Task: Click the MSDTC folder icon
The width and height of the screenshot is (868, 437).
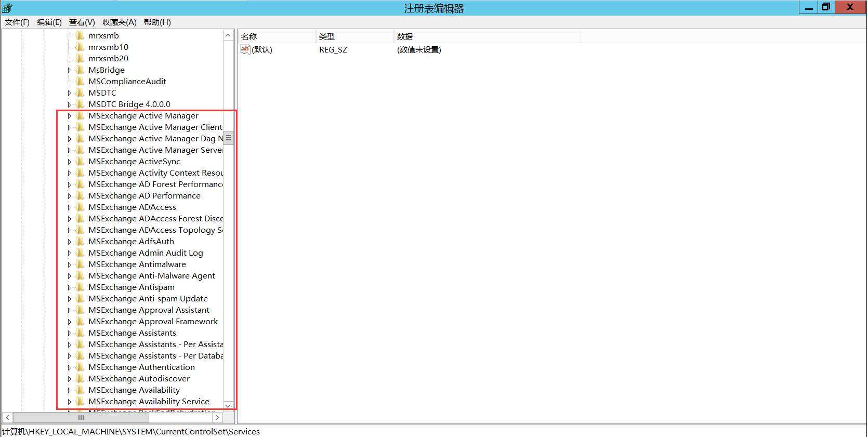Action: coord(80,92)
